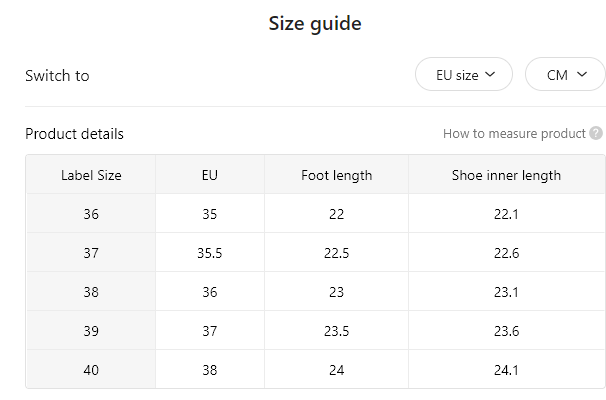
Task: Select label size 36 row cell
Action: tap(91, 214)
